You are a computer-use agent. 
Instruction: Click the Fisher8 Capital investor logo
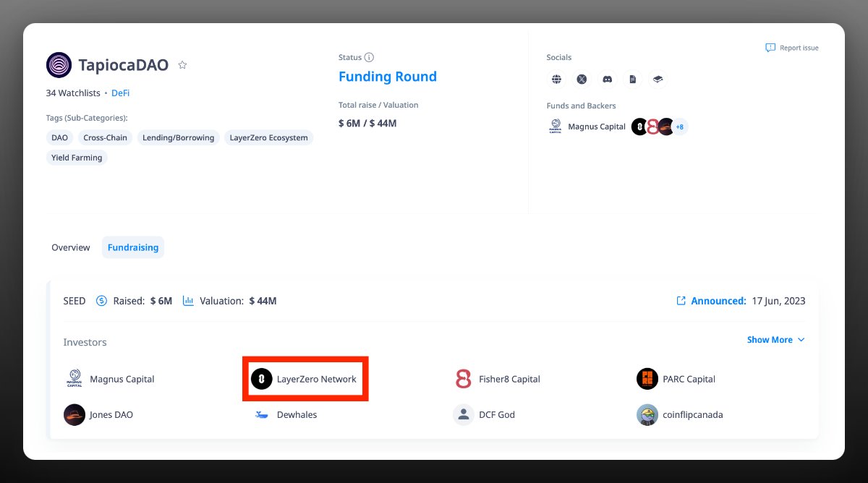[x=464, y=379]
